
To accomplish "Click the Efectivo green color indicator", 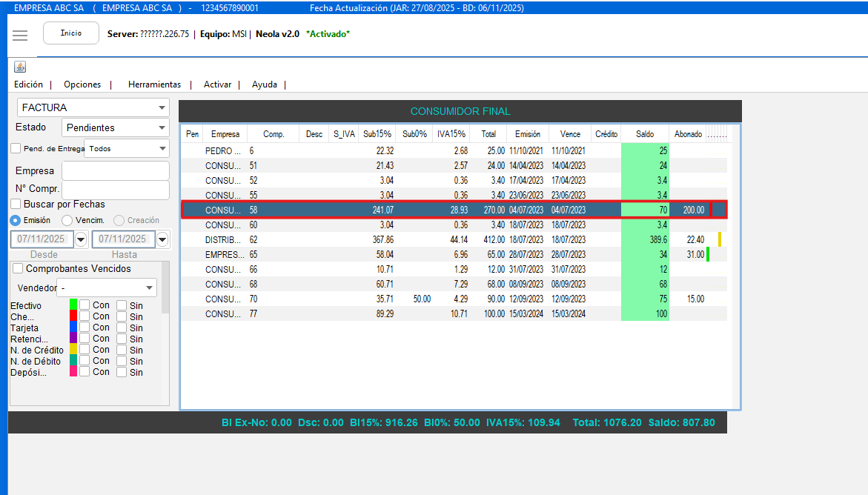I will tap(73, 305).
